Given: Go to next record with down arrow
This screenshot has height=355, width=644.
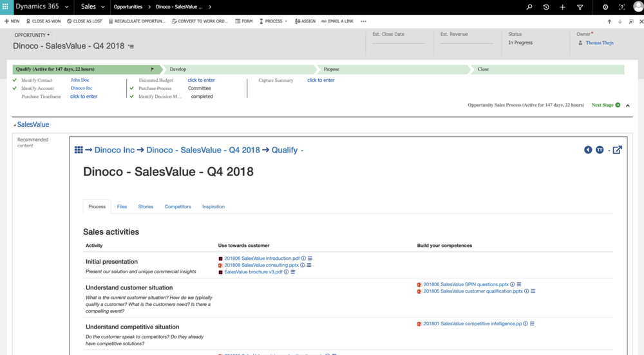Looking at the screenshot, I should tap(620, 21).
